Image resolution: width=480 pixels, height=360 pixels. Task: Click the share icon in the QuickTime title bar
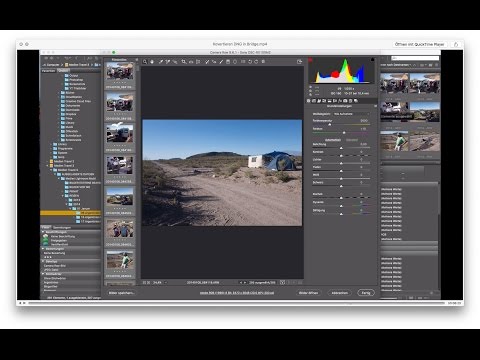tap(456, 44)
